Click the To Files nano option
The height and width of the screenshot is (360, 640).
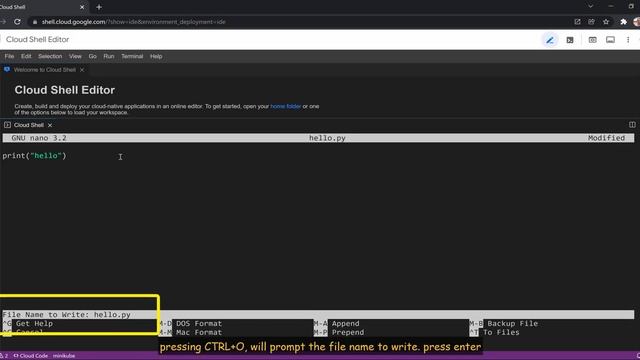(501, 333)
